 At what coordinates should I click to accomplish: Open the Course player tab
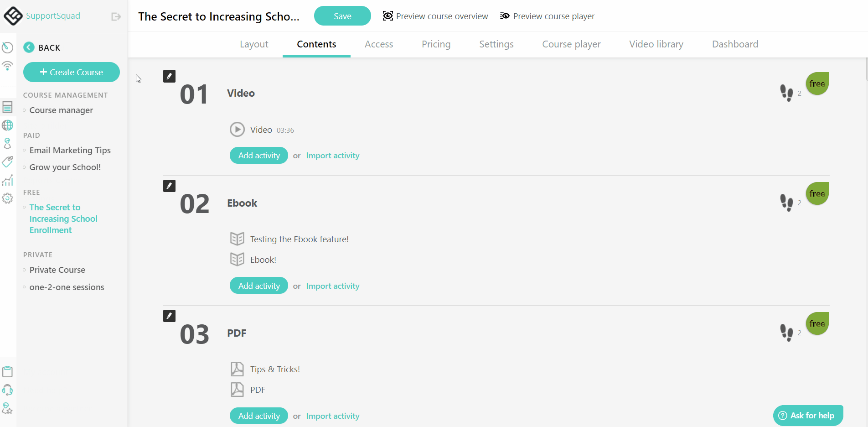571,44
